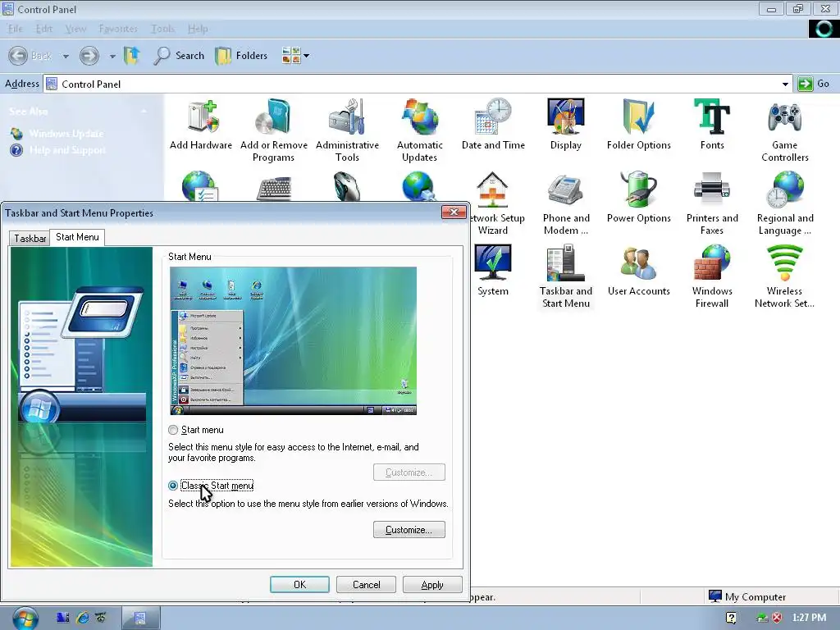
Task: Click the Forward arrow toolbar button
Action: (x=89, y=55)
